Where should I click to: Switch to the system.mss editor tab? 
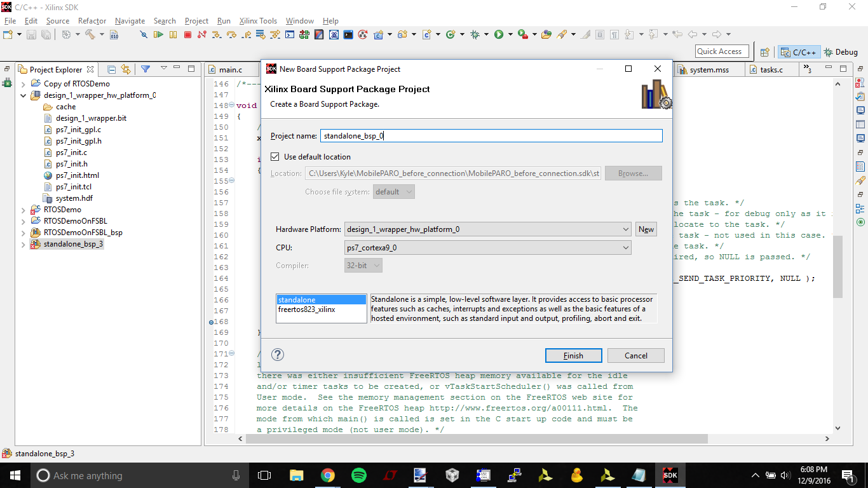click(709, 70)
